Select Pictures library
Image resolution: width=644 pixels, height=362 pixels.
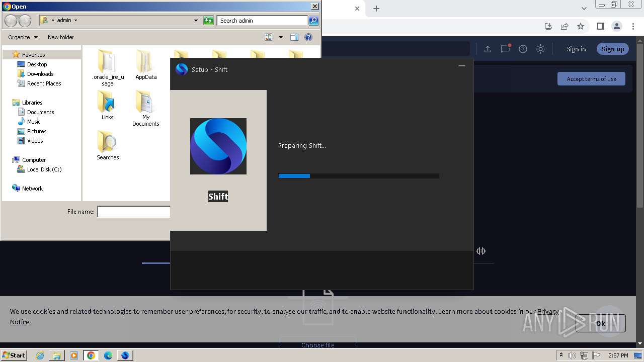pos(37,131)
